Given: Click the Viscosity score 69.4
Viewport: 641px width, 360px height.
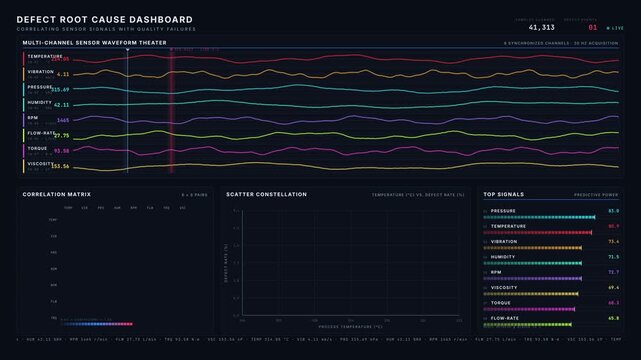Looking at the screenshot, I should click(x=614, y=288).
